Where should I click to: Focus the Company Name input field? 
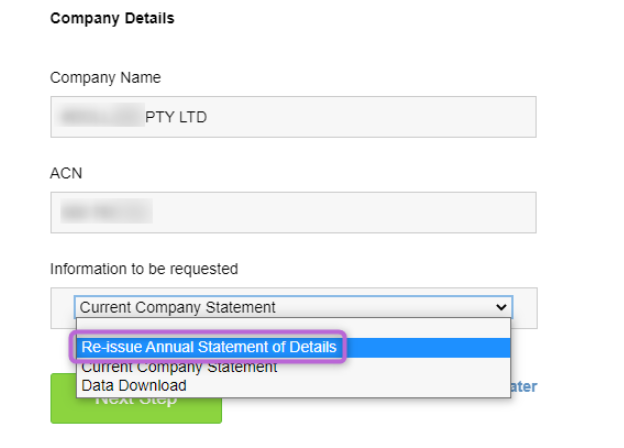(293, 117)
